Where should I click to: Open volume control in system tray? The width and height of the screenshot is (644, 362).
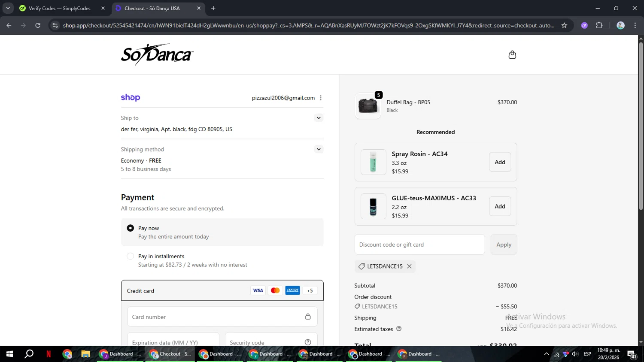point(575,354)
